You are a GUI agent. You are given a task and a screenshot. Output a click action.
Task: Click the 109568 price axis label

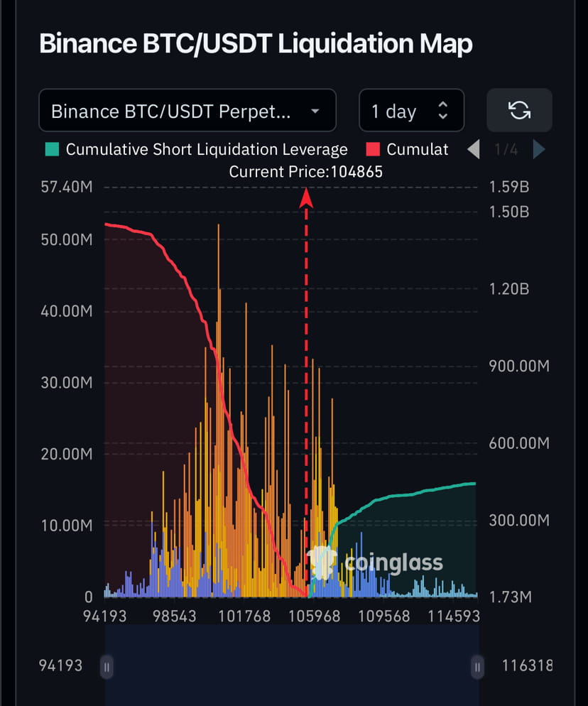click(383, 616)
